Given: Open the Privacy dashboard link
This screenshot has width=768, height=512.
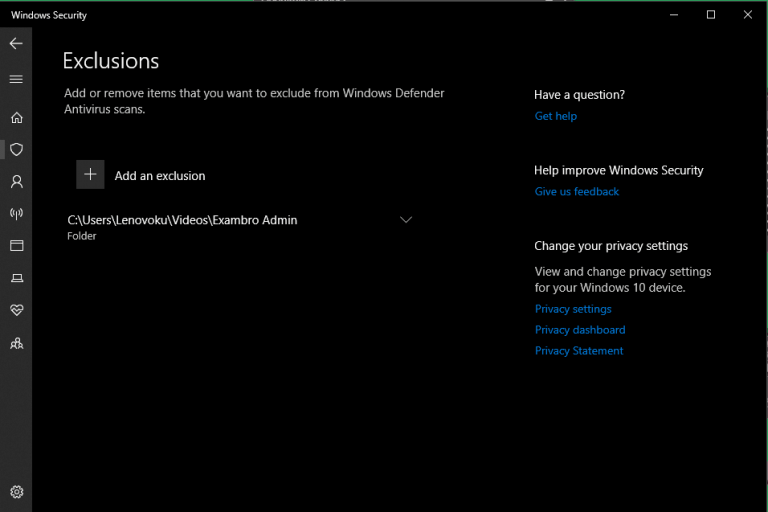Looking at the screenshot, I should [579, 330].
